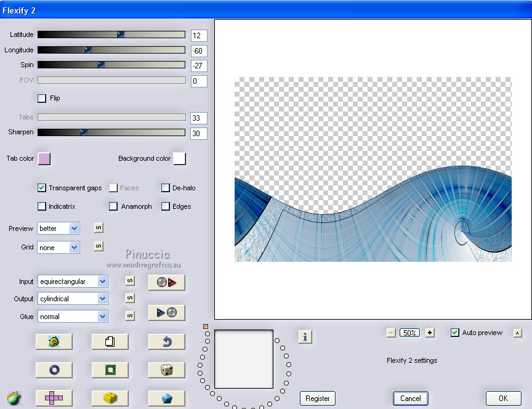Click the Sharpen slider track
This screenshot has width=532, height=409.
pyautogui.click(x=111, y=132)
